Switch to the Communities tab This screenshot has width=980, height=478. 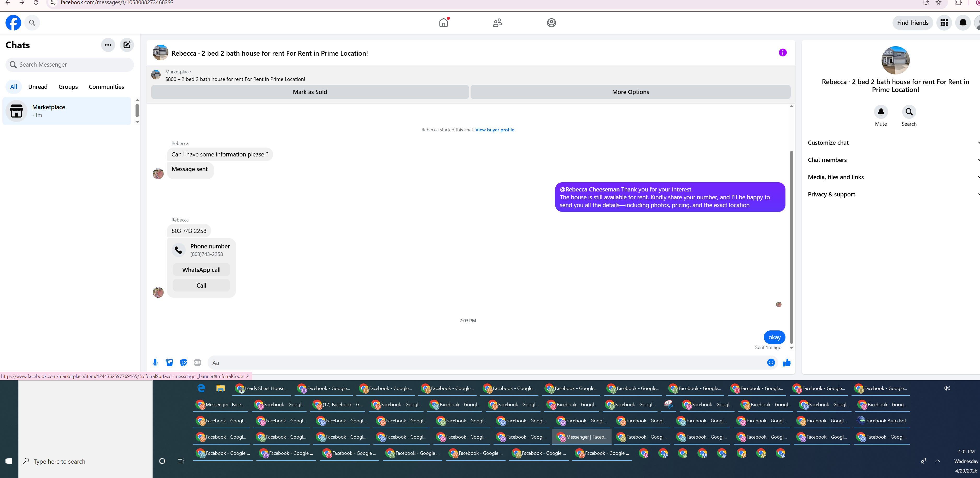click(x=106, y=87)
